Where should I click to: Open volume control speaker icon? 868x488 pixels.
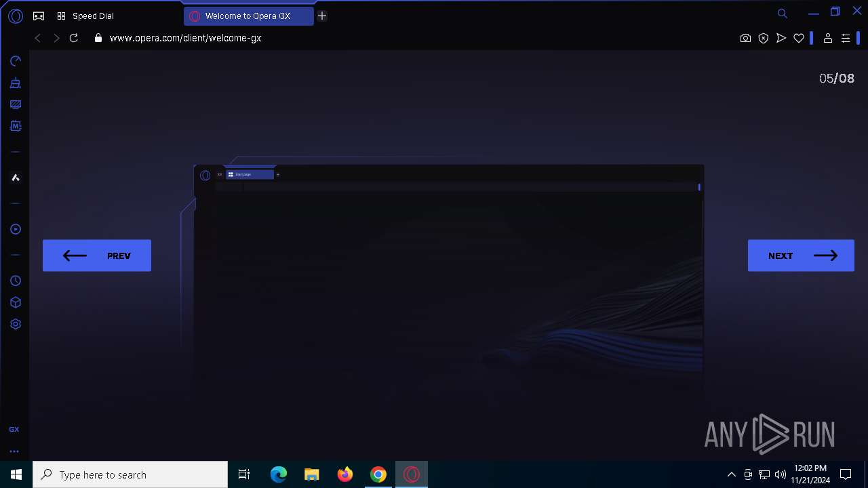[x=781, y=474]
